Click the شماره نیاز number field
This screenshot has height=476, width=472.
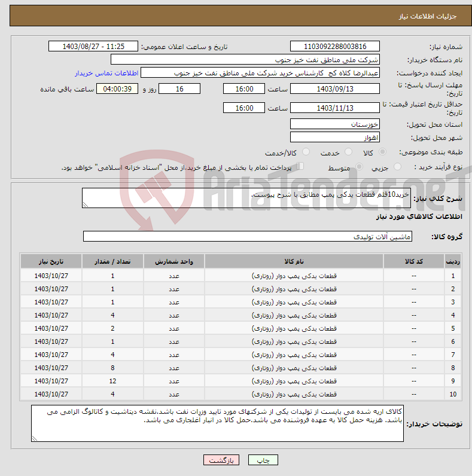[335, 47]
